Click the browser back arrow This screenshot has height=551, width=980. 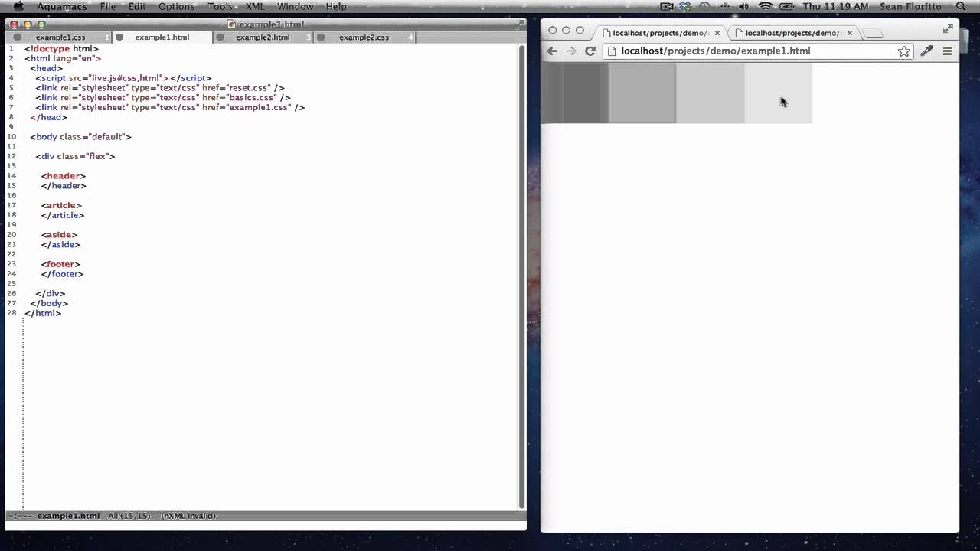pos(552,51)
